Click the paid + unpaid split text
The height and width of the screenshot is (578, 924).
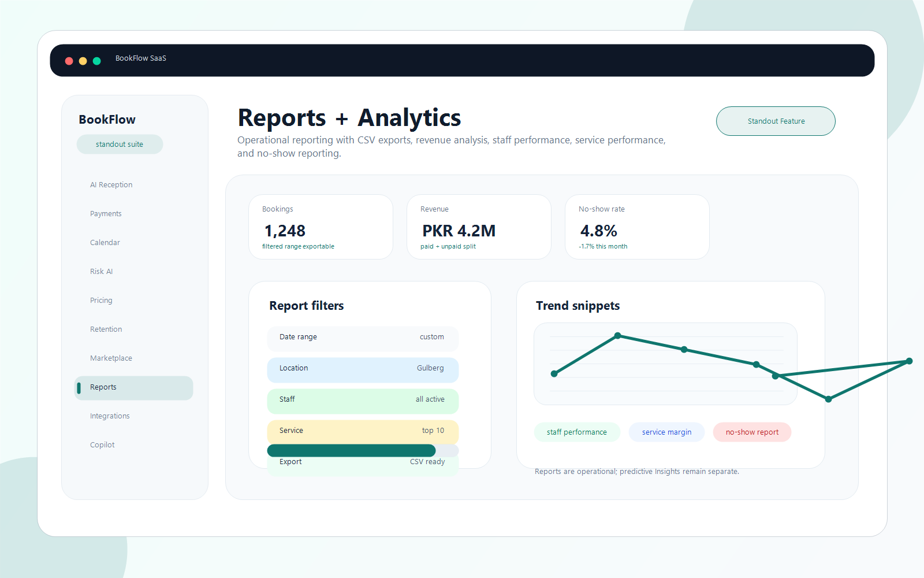point(448,246)
